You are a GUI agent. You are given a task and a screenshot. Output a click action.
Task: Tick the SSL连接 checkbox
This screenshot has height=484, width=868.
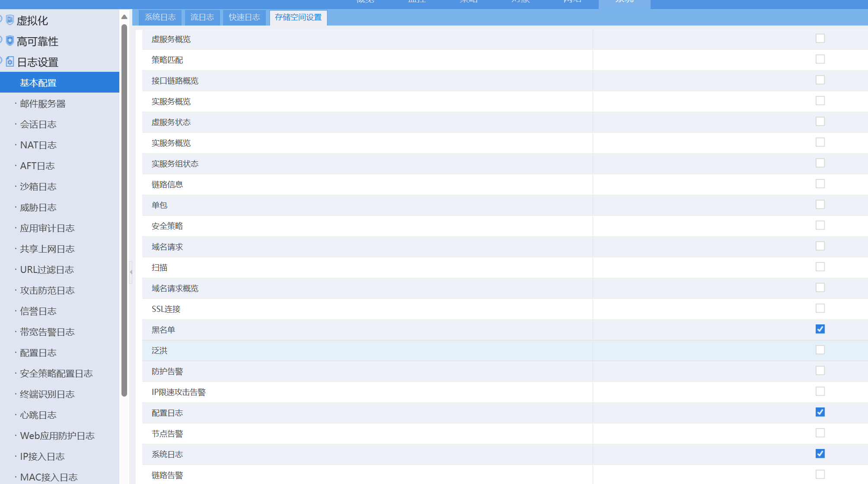click(820, 308)
